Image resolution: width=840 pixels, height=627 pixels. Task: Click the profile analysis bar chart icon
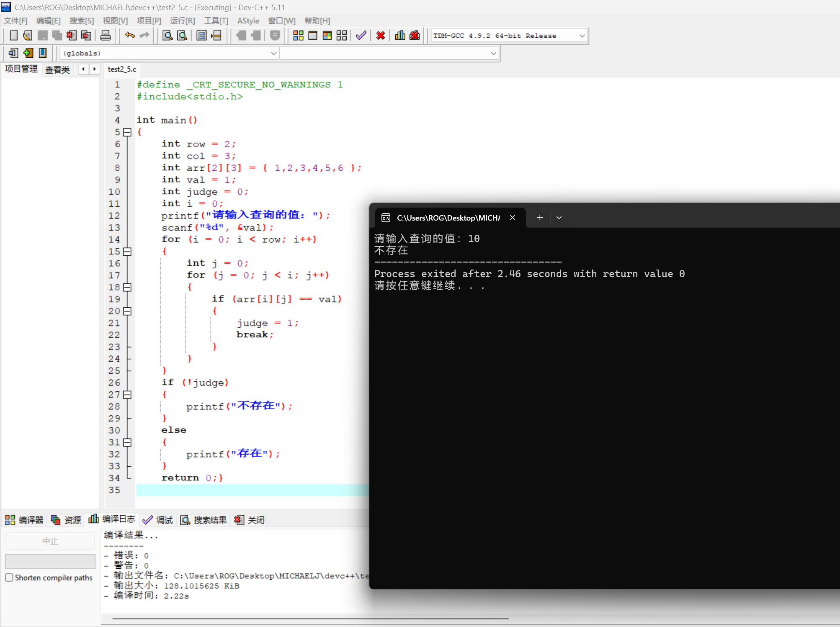(x=400, y=36)
